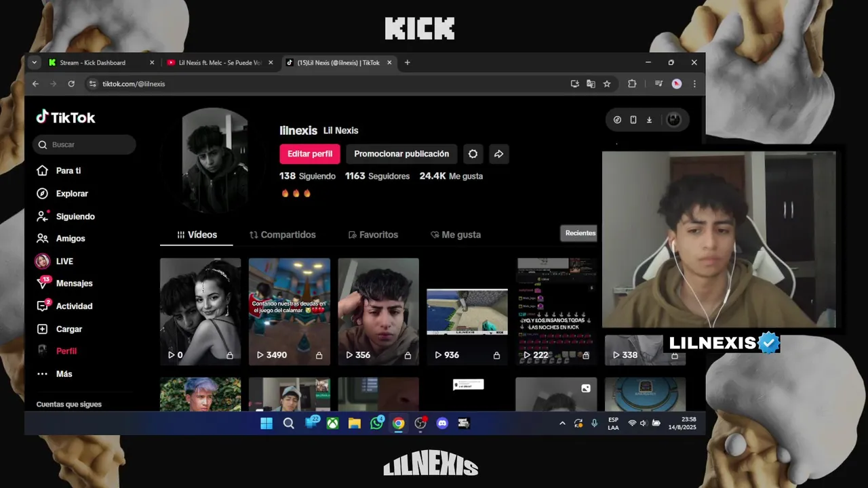Select the Vídeos tab
The height and width of the screenshot is (488, 868).
click(197, 235)
